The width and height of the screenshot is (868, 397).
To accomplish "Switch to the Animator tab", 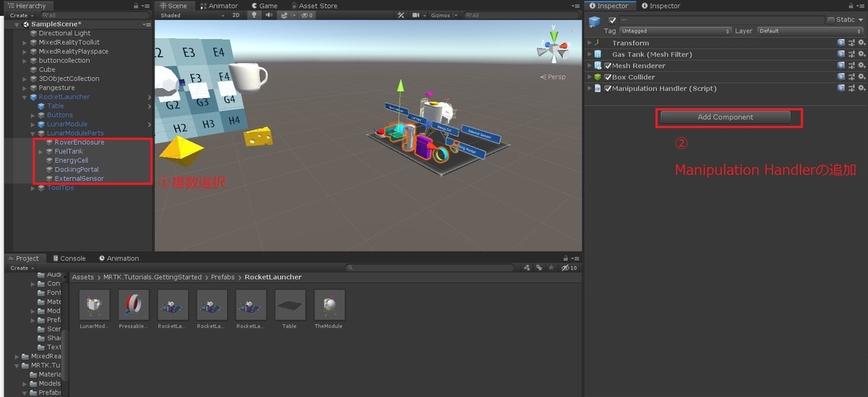I will (x=218, y=6).
